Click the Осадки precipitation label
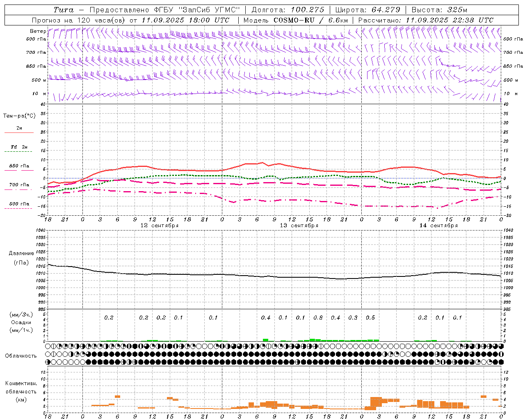The image size is (525, 420). point(21,322)
